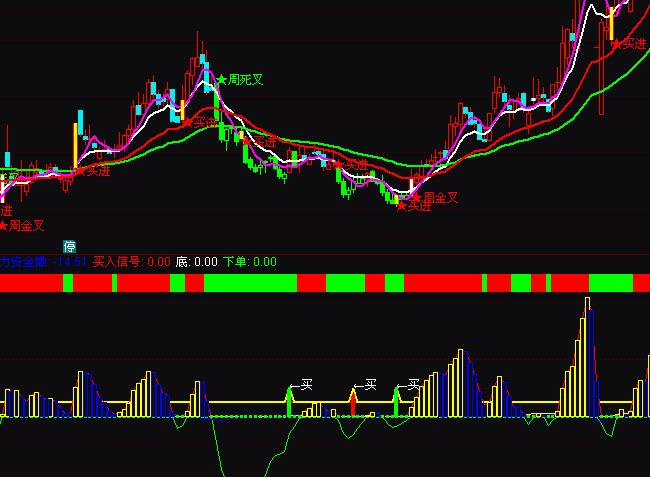650x477 pixels.
Task: Click the red 买 arrow signal
Action: click(x=352, y=401)
